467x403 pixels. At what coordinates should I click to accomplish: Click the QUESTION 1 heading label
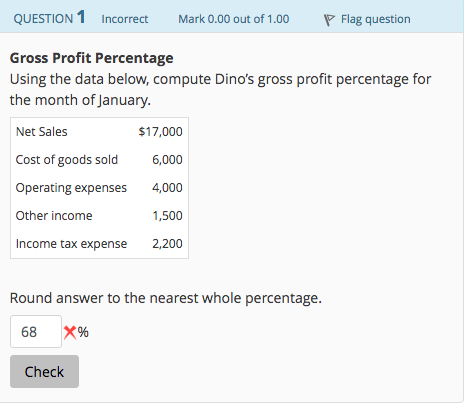pyautogui.click(x=50, y=18)
